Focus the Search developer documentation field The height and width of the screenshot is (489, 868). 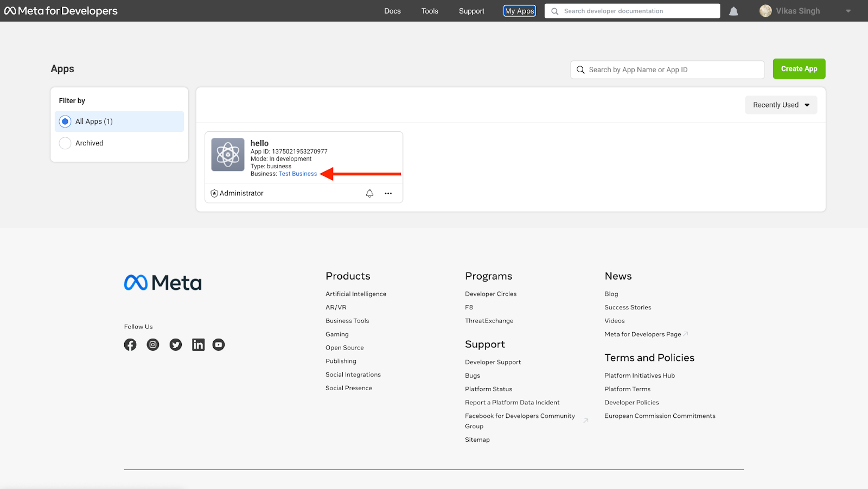[x=633, y=11]
